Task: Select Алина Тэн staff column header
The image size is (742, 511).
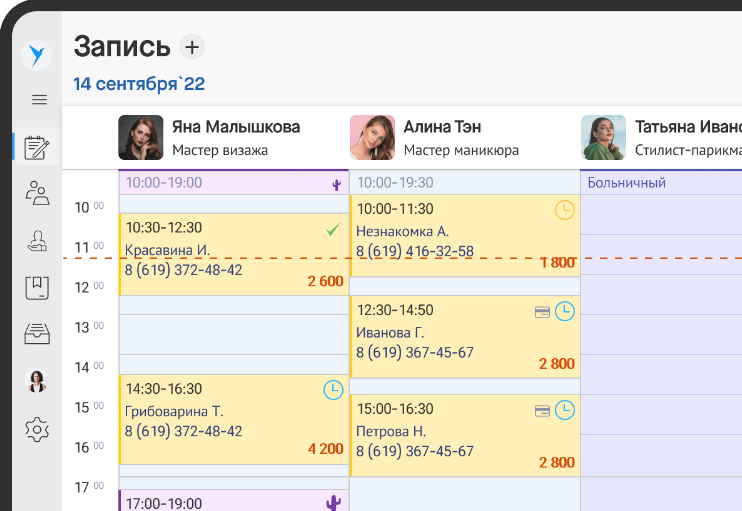Action: pyautogui.click(x=442, y=138)
